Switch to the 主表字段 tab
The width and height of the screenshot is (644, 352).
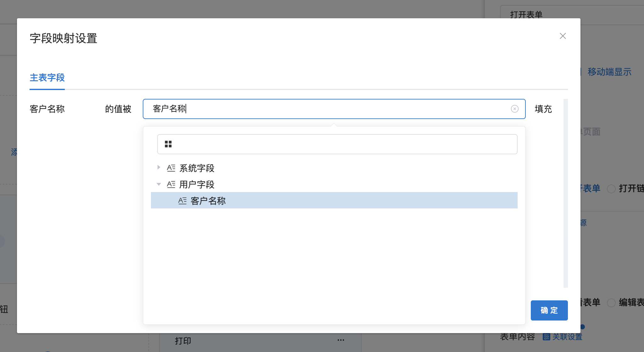coord(47,78)
